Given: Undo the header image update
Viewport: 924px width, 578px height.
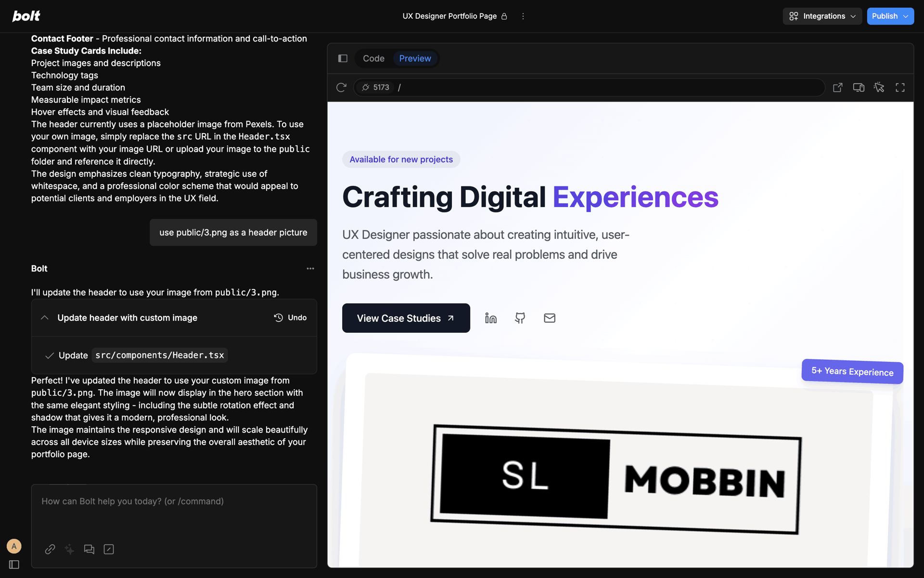Looking at the screenshot, I should 290,317.
